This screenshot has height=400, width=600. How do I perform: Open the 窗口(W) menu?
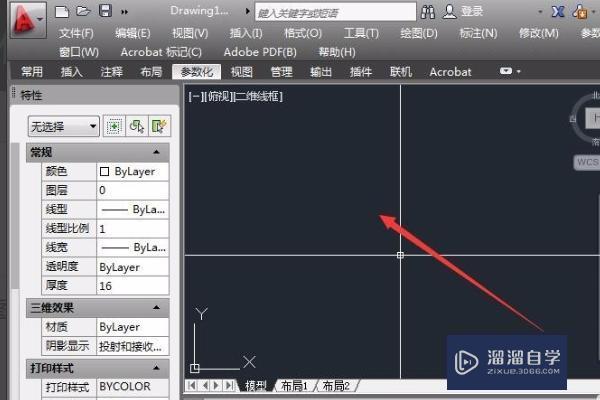79,52
